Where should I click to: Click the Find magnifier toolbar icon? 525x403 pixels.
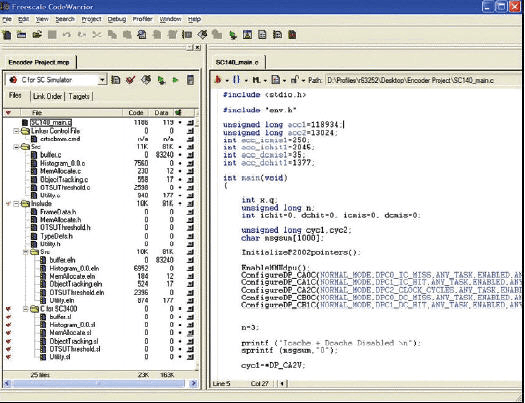tap(142, 35)
